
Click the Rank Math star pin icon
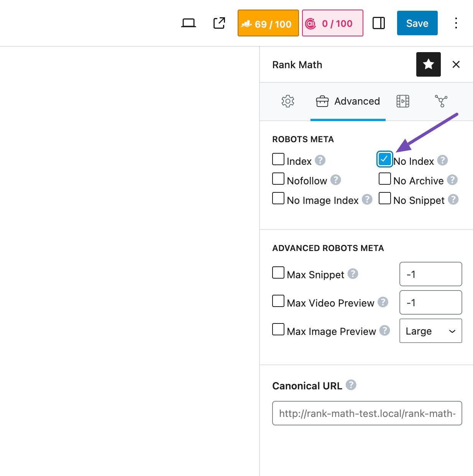(428, 64)
